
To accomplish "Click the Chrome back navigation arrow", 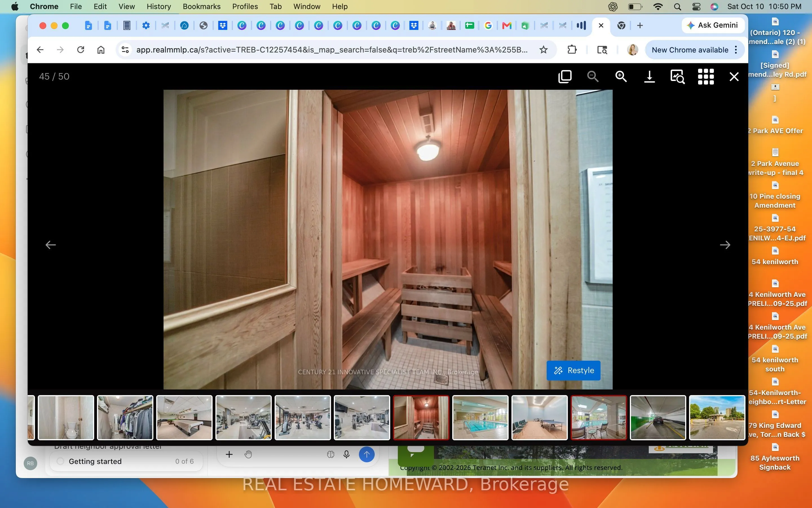I will [x=40, y=50].
